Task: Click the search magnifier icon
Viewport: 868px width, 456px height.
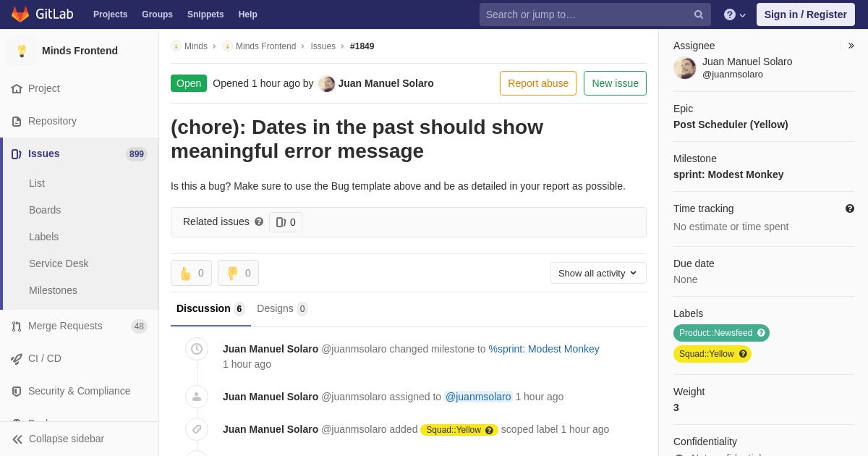Action: click(699, 14)
